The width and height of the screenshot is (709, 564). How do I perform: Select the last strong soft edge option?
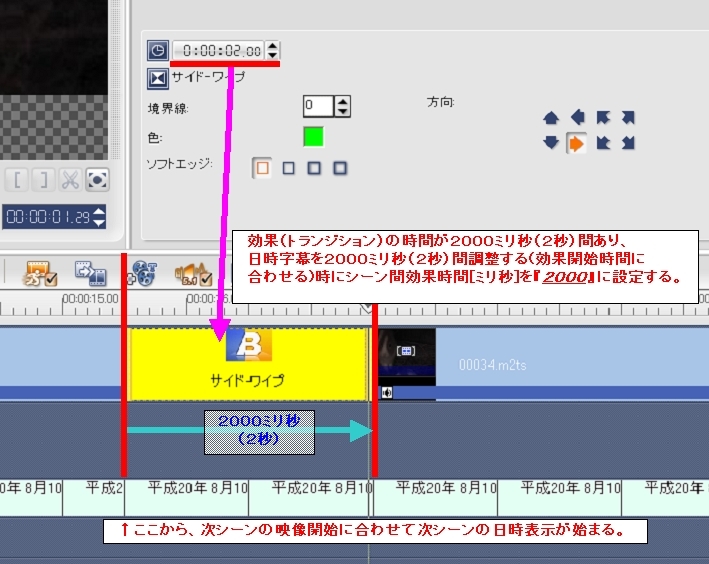pyautogui.click(x=340, y=168)
